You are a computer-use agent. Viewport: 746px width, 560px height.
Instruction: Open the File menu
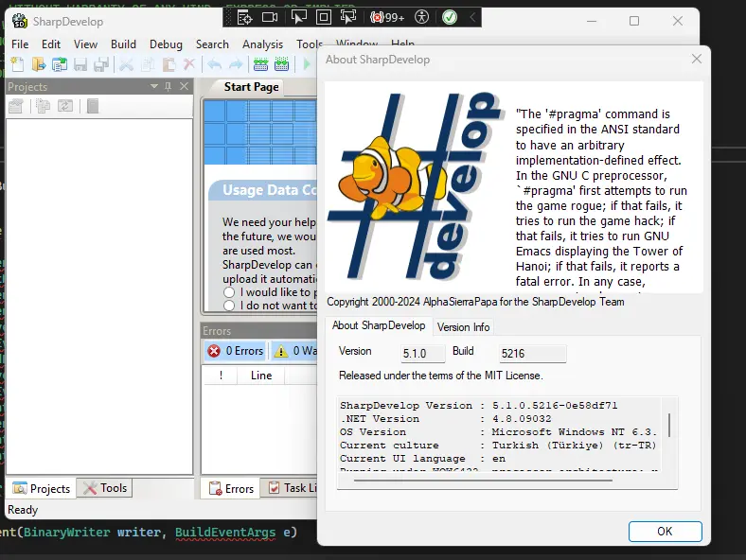(20, 44)
